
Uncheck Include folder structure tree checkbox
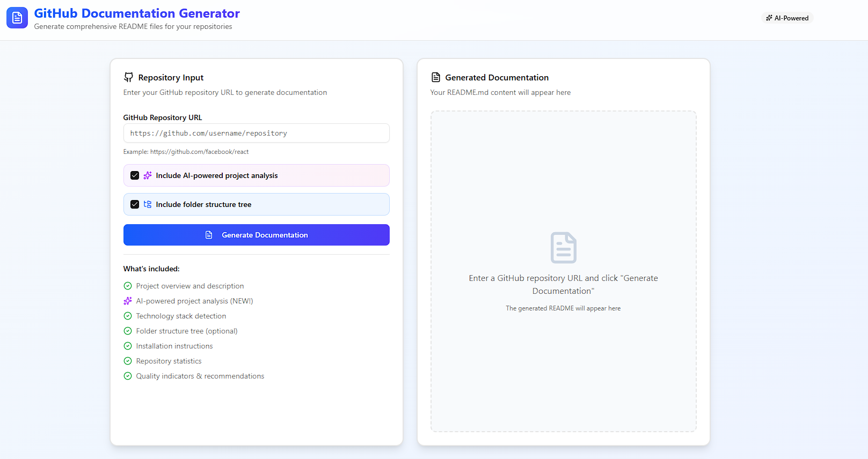(135, 204)
